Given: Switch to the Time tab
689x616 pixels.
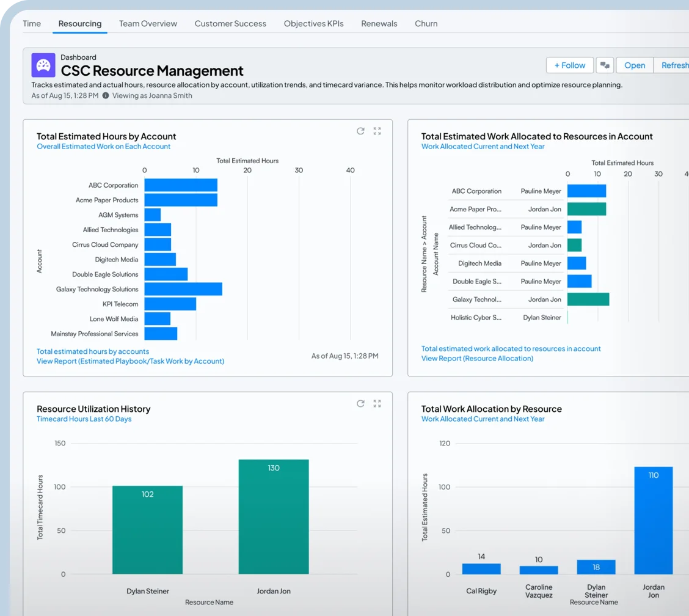Looking at the screenshot, I should coord(32,24).
